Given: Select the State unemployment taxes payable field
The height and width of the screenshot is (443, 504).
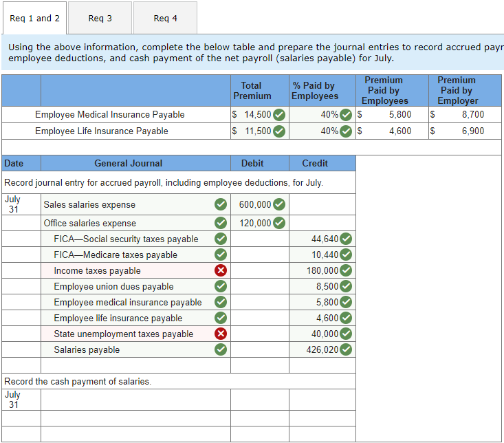Looking at the screenshot, I should pos(135,334).
